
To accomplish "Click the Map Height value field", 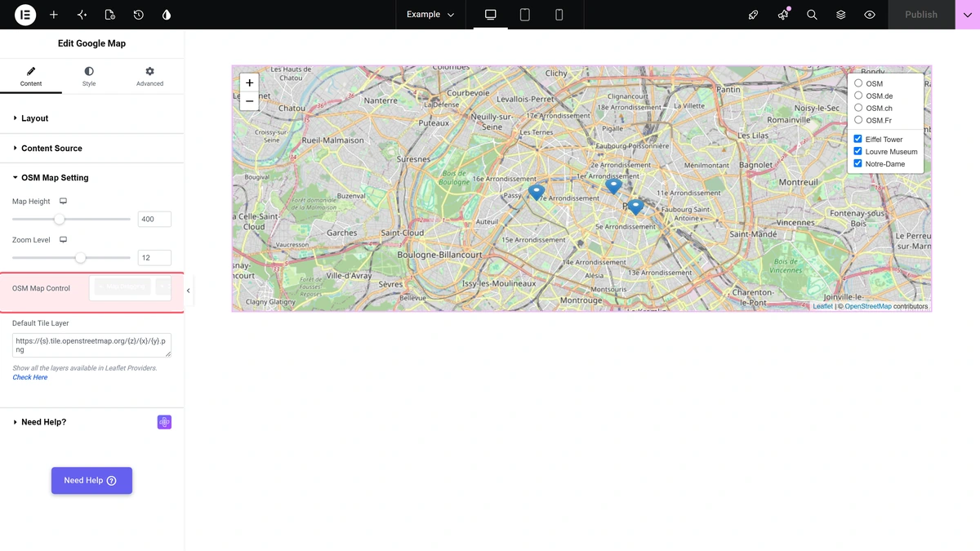I will pyautogui.click(x=154, y=219).
